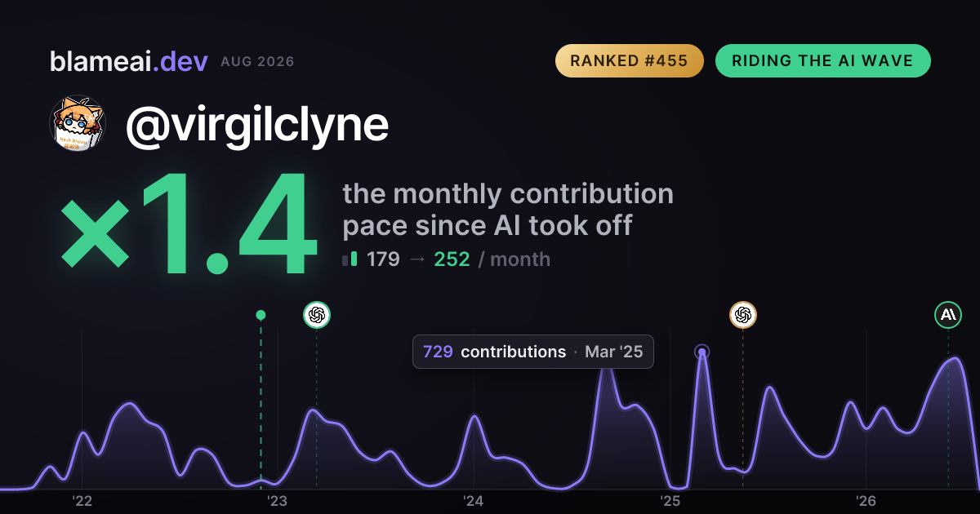Select the '26 year axis label
980x514 pixels.
866,501
